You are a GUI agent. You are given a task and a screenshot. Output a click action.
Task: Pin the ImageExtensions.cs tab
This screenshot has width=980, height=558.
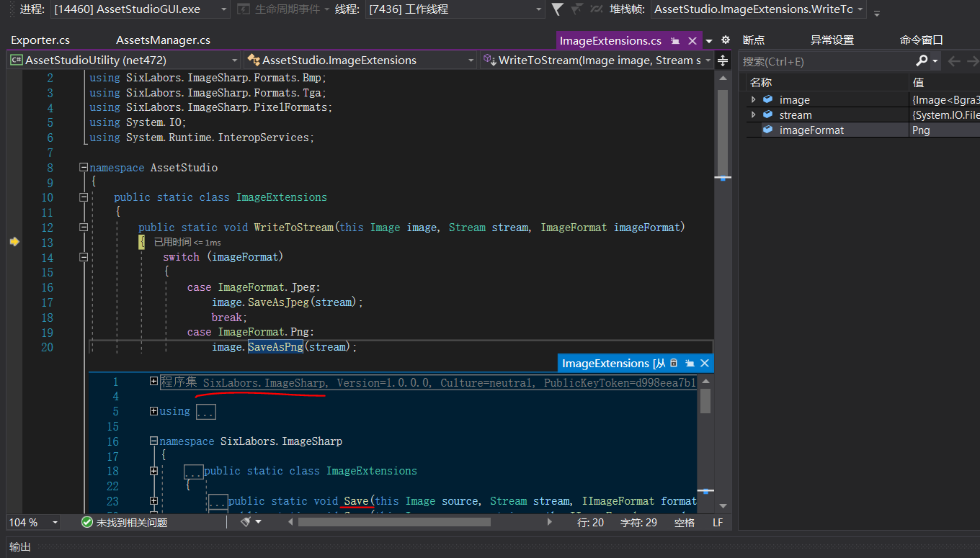[675, 41]
